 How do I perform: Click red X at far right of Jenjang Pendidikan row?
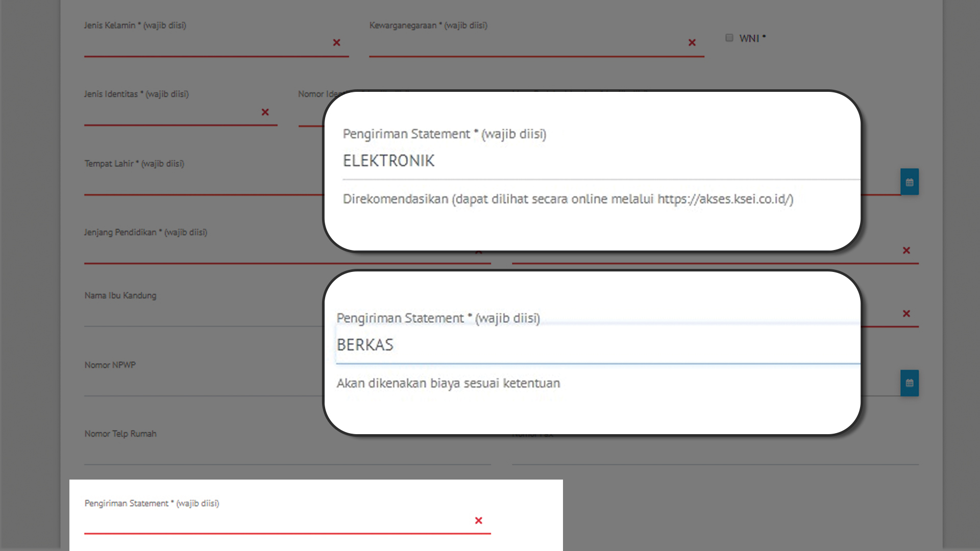tap(906, 251)
